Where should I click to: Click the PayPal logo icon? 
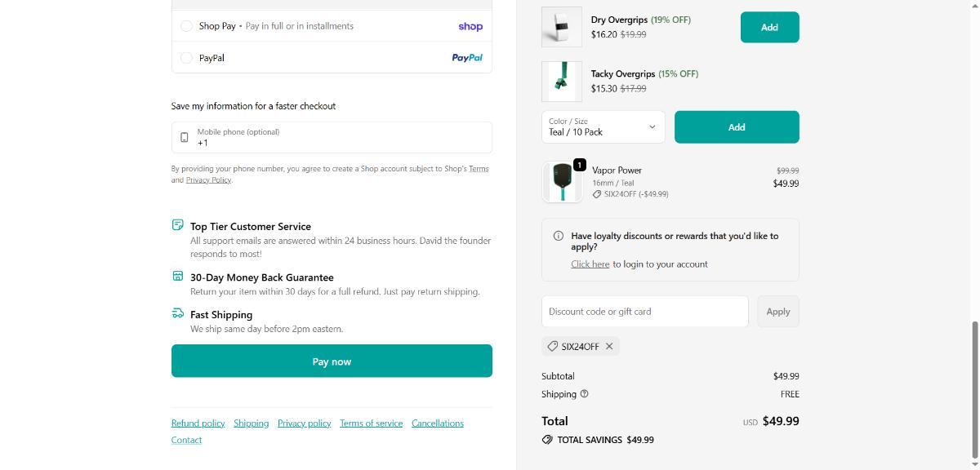point(467,58)
